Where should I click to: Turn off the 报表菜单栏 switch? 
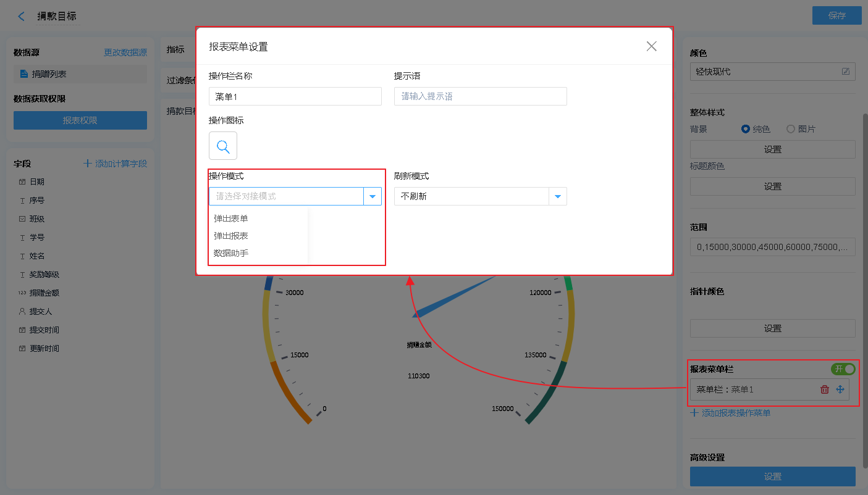[843, 369]
